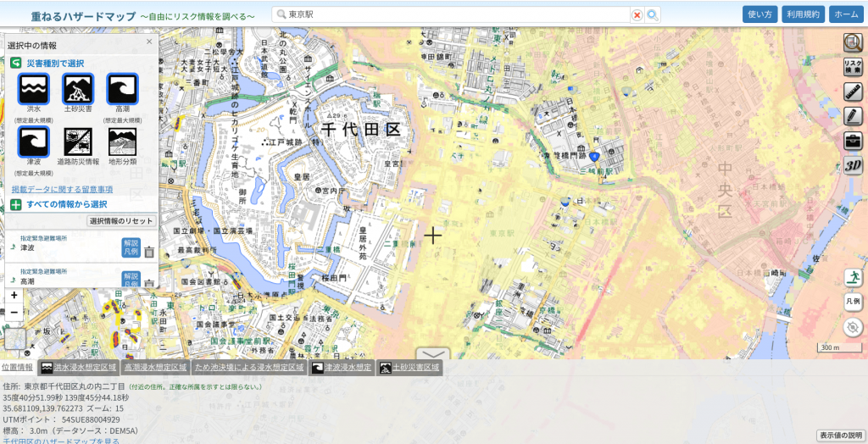868x444 pixels.
Task: Show evacuation sites with running-person icon
Action: pyautogui.click(x=853, y=277)
